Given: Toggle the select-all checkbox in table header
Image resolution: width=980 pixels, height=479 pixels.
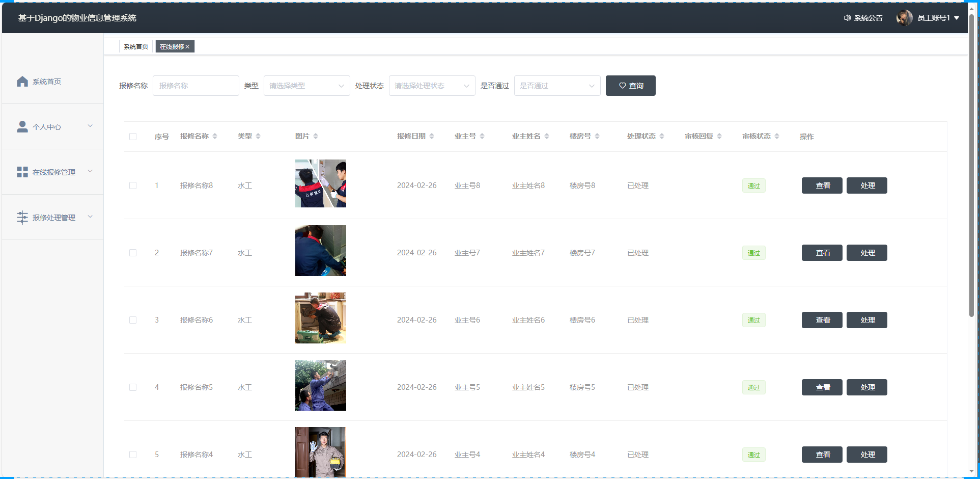Looking at the screenshot, I should click(x=133, y=137).
